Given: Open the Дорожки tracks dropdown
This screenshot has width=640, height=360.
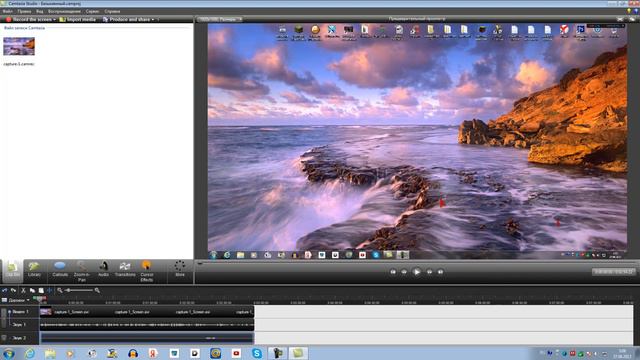Looking at the screenshot, I should (x=16, y=300).
